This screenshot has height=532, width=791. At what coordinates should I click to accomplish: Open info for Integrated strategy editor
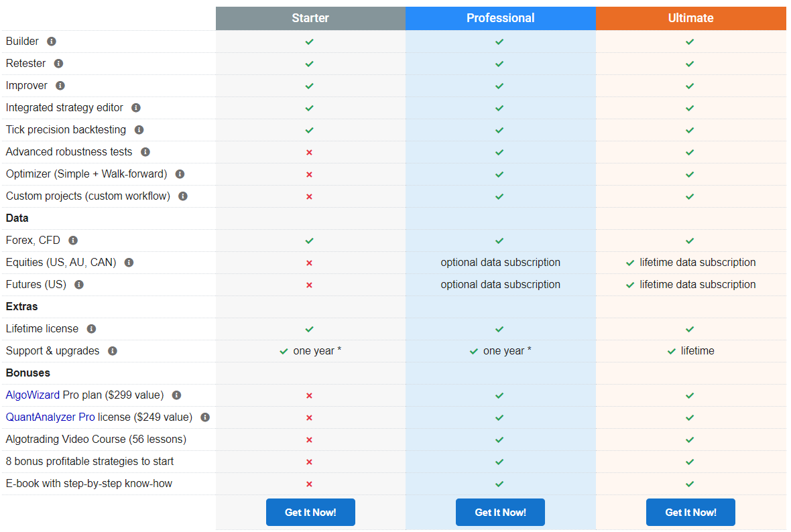pyautogui.click(x=136, y=108)
